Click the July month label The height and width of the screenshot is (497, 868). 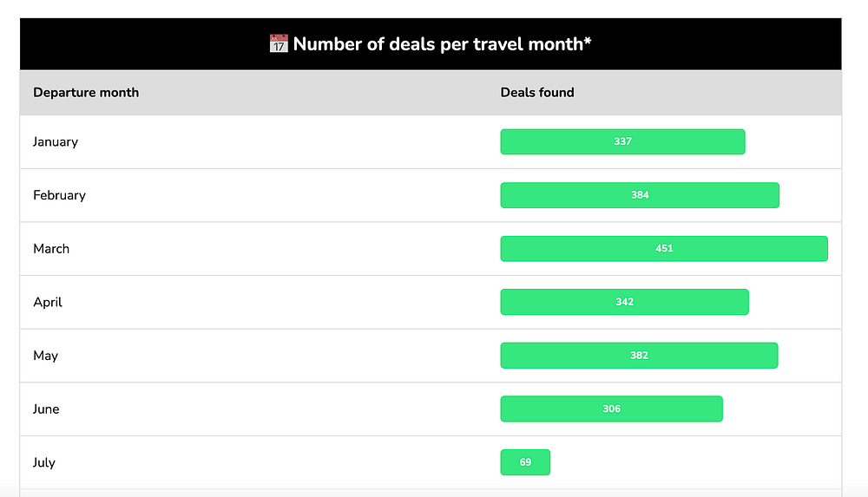tap(44, 462)
